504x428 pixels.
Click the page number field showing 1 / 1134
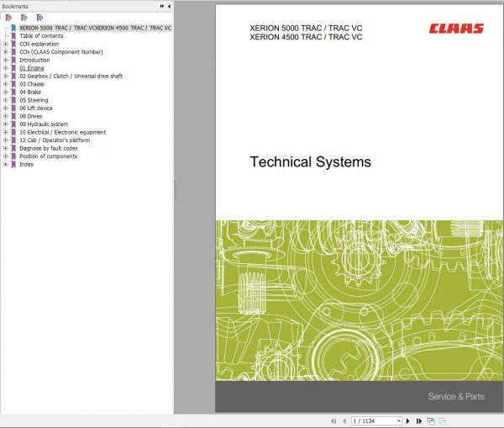coord(374,421)
